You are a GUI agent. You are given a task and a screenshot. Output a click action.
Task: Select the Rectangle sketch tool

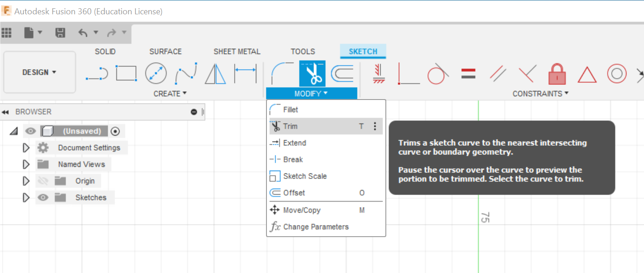[x=126, y=73]
